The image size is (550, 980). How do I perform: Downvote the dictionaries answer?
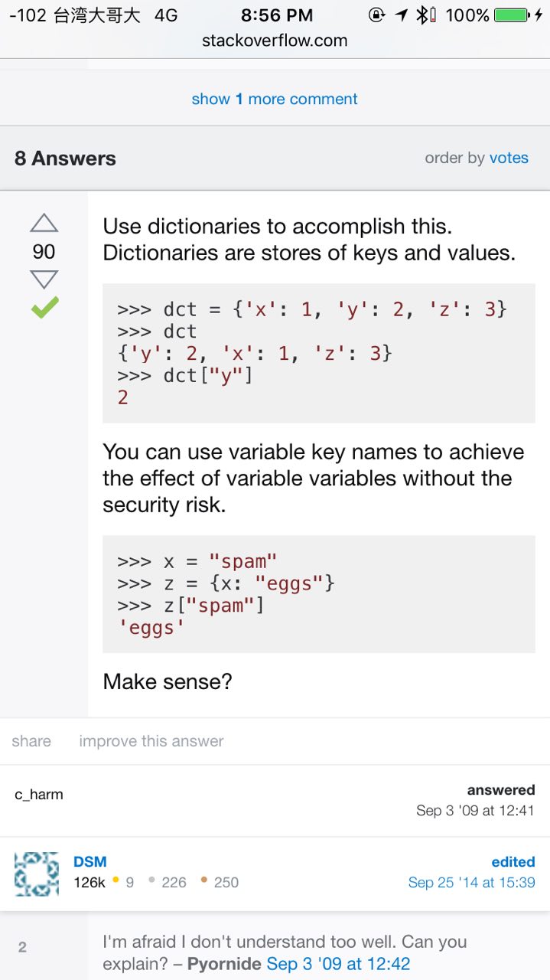pos(44,279)
